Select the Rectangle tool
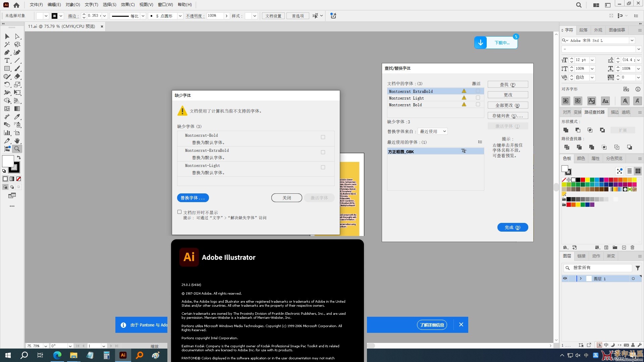This screenshot has height=362, width=644. pos(7,68)
